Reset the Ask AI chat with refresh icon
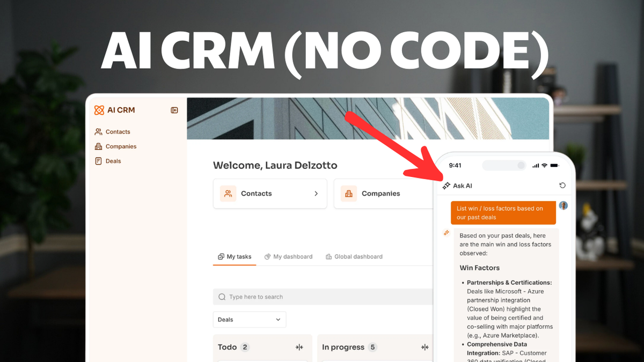Screen dimensions: 644x362 point(562,186)
